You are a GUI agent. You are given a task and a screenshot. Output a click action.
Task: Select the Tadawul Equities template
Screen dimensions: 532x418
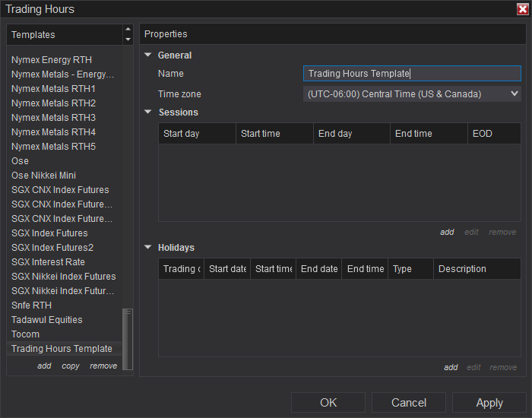click(x=47, y=320)
